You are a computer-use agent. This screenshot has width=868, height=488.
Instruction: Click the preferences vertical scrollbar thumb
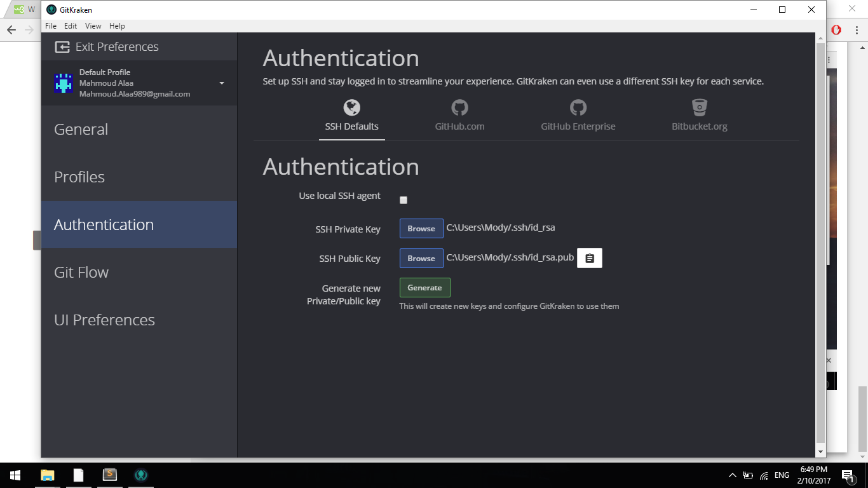[x=820, y=244]
